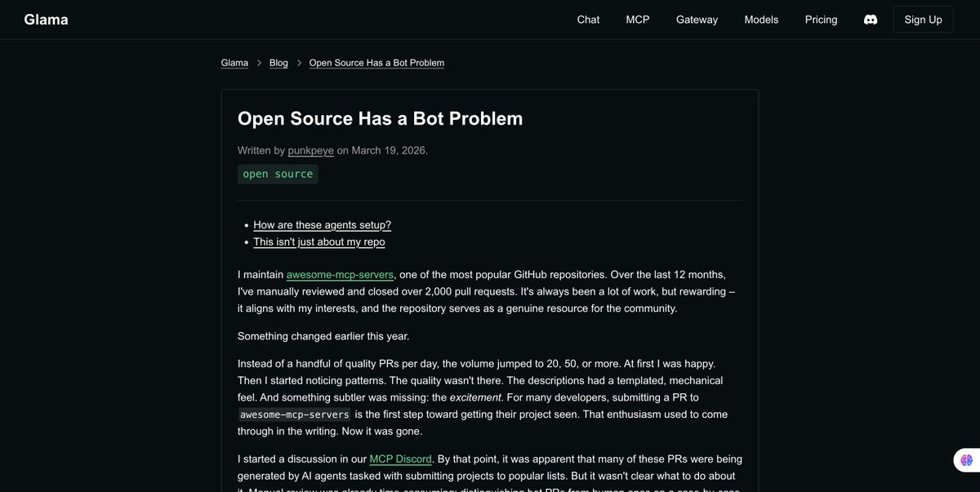This screenshot has width=980, height=492.
Task: Open the Chat page from the navigation
Action: pos(588,18)
